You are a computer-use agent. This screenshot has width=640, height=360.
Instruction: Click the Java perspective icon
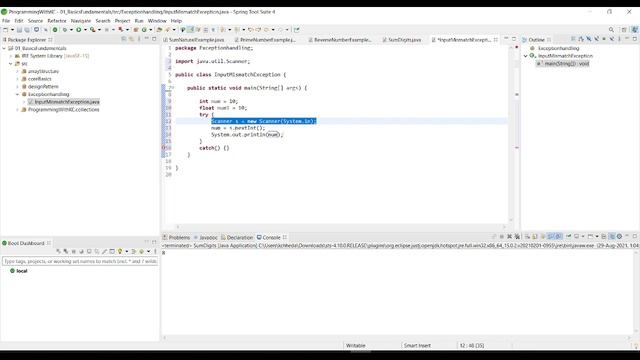click(x=635, y=30)
